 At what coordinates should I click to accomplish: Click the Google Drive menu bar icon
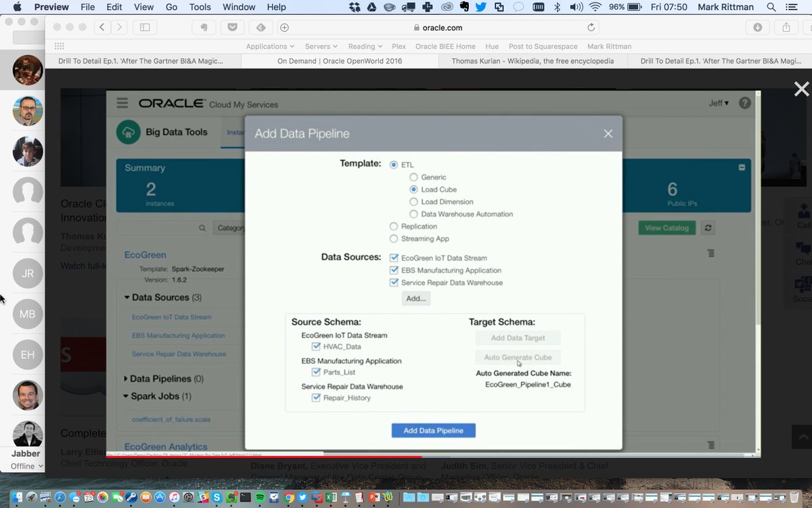click(x=371, y=7)
